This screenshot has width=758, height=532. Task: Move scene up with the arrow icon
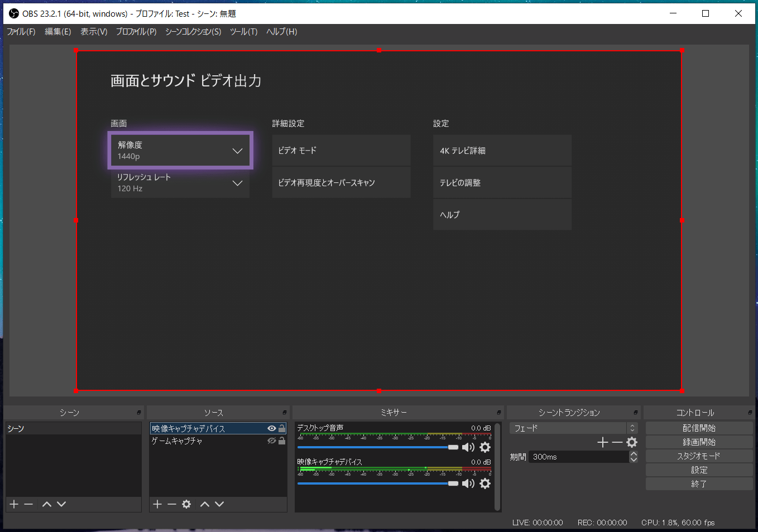click(x=47, y=504)
